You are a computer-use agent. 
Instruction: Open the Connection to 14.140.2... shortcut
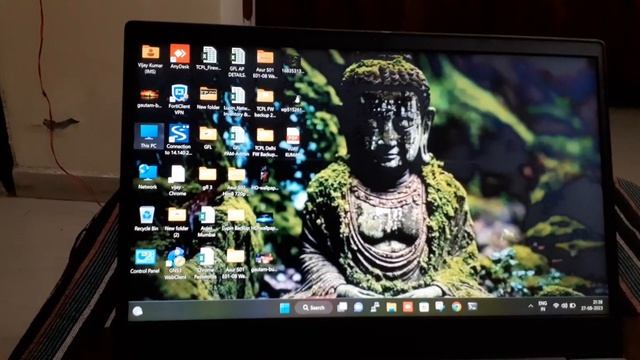178,139
